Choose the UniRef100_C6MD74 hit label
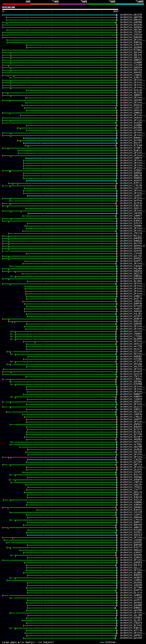The height and width of the screenshot is (644, 146). pos(131,158)
